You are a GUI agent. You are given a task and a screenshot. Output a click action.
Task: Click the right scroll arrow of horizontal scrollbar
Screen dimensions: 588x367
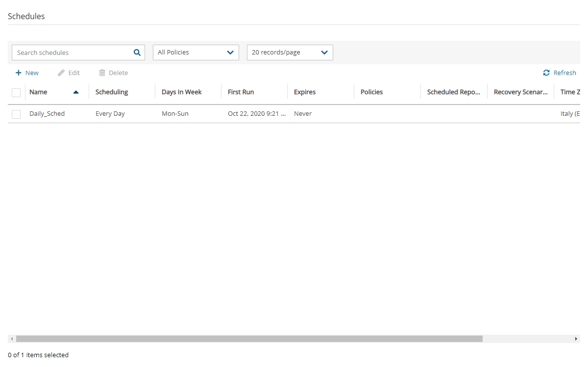click(x=576, y=339)
